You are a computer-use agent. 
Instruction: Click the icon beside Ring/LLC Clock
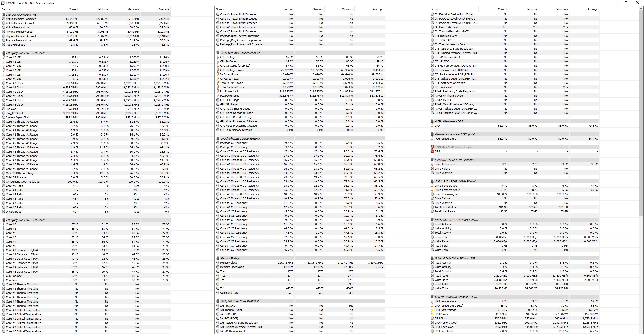(4, 113)
